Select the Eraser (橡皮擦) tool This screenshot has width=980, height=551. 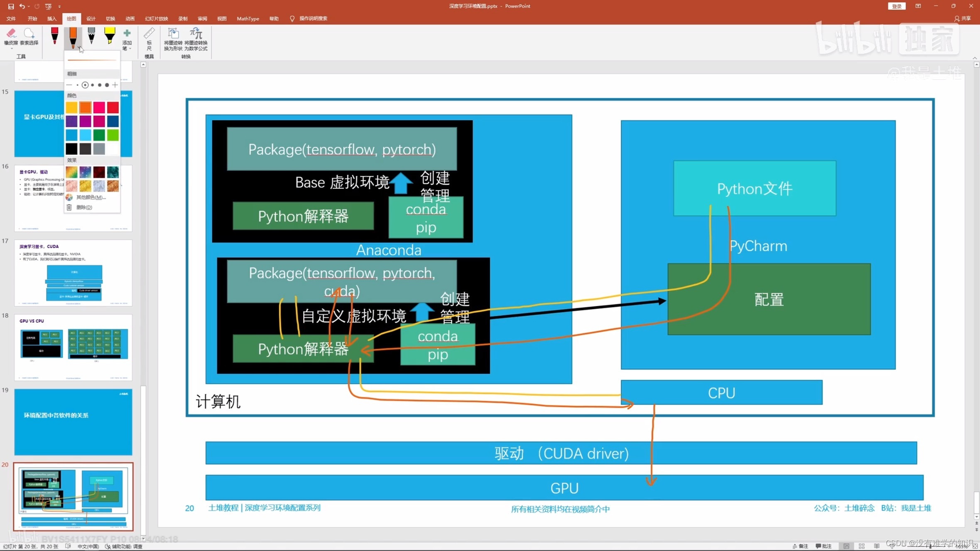click(x=11, y=37)
